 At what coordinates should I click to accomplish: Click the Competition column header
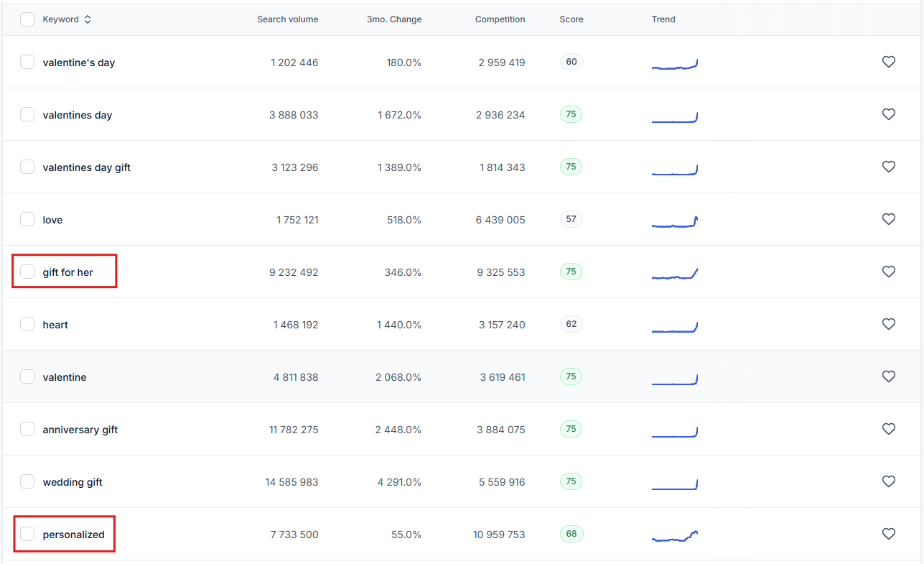coord(500,19)
